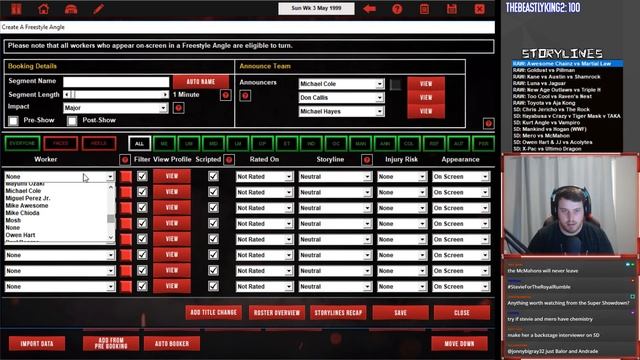Open the Announcers help icon
This screenshot has width=640, height=360.
click(x=245, y=96)
